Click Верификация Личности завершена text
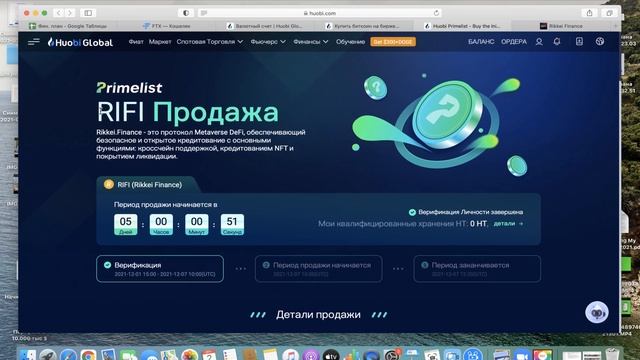Screen dimensions: 640x360 tap(471, 212)
